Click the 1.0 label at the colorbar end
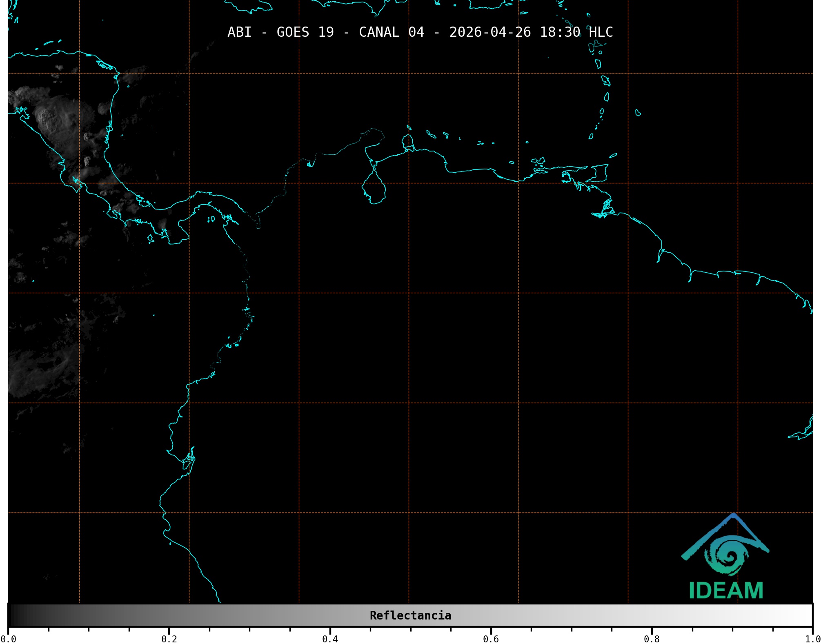The width and height of the screenshot is (821, 644). point(812,639)
